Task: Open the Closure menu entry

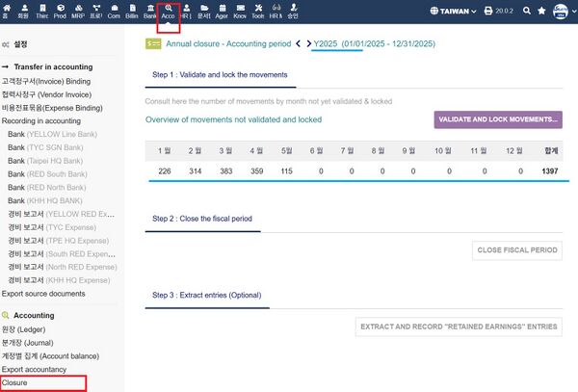Action: coord(15,382)
